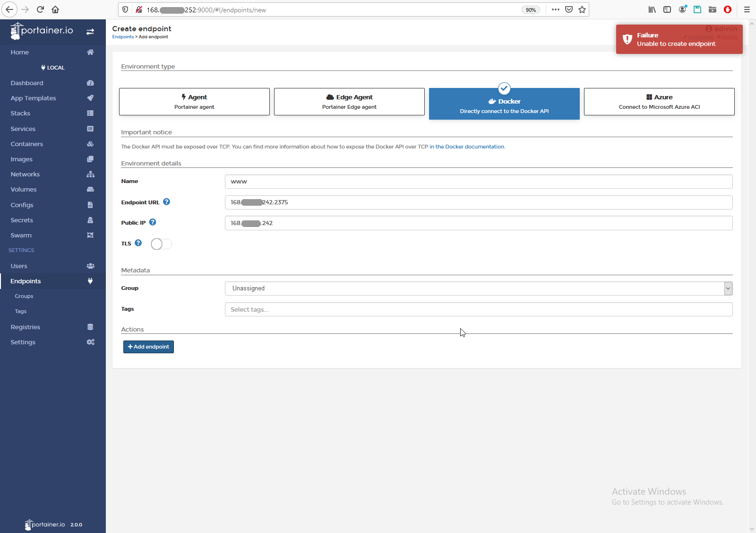Image resolution: width=756 pixels, height=533 pixels.
Task: Click the Images clone icon
Action: pos(90,159)
